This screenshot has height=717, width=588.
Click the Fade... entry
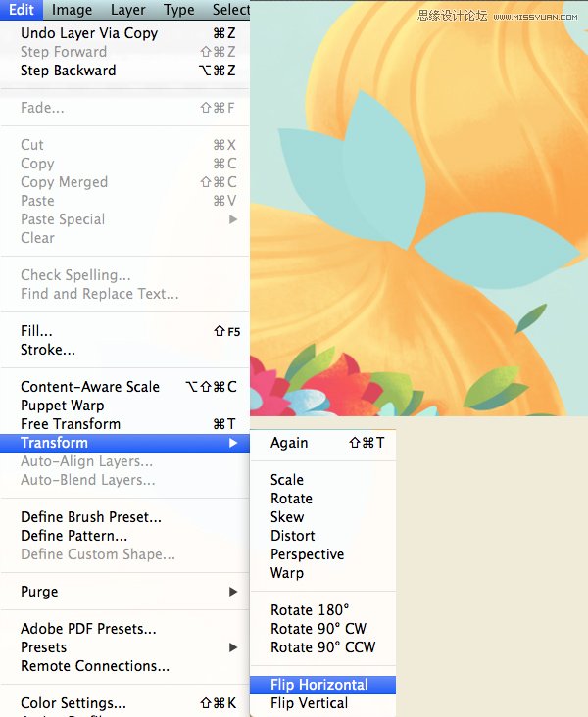(x=124, y=108)
